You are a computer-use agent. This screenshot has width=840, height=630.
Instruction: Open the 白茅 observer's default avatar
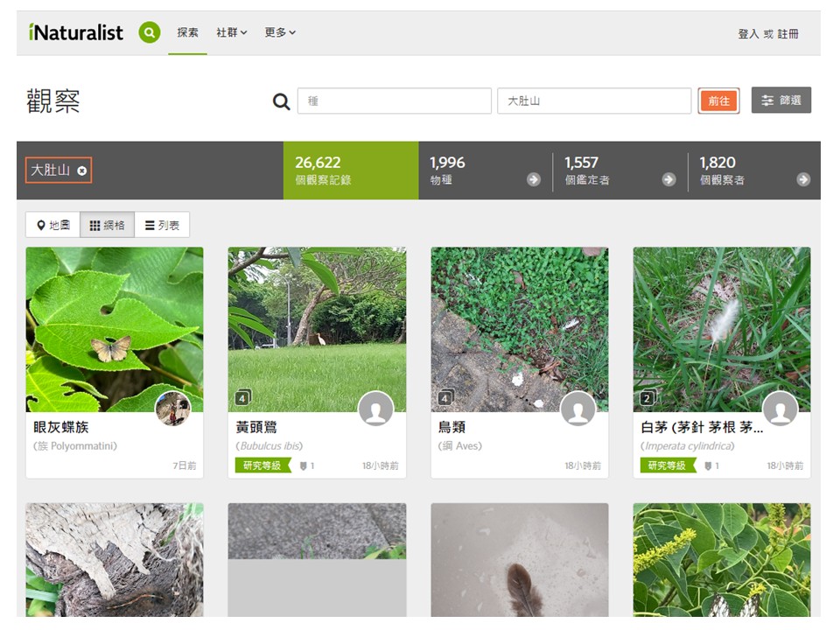(780, 409)
